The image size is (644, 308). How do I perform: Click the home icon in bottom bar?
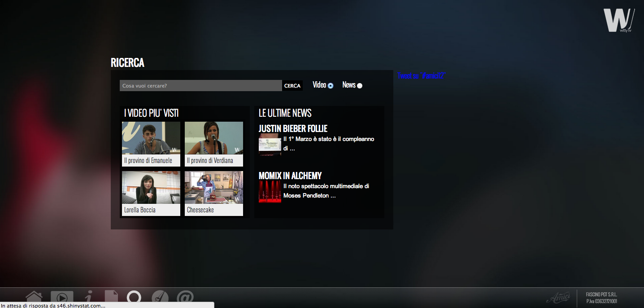pyautogui.click(x=34, y=297)
